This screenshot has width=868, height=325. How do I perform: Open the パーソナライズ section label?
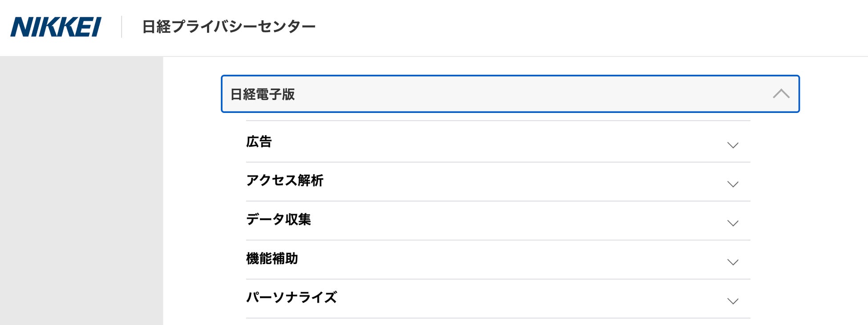coord(292,297)
